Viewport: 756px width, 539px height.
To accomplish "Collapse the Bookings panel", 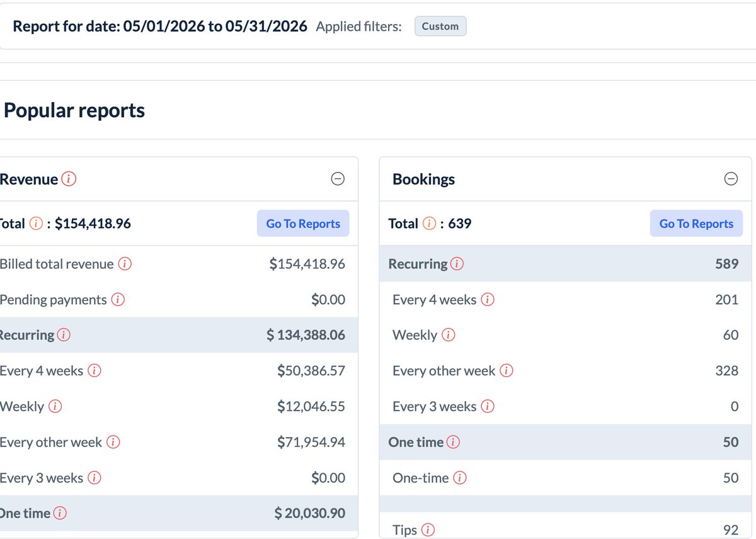I will click(731, 179).
